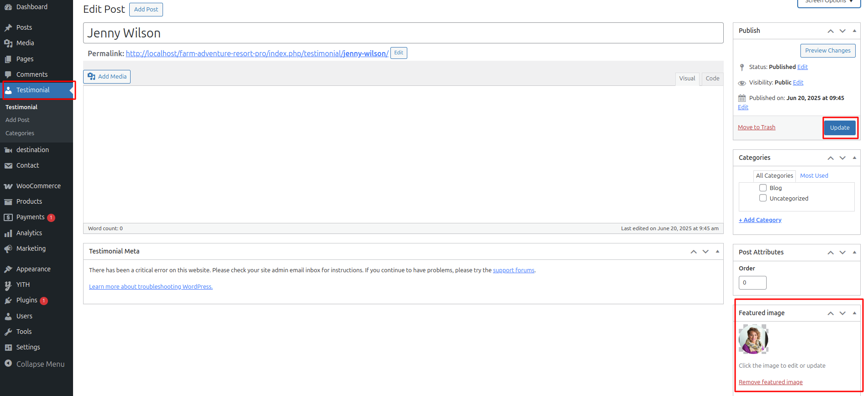Switch editor to Code tab
Screen dimensions: 868x396
click(x=712, y=79)
